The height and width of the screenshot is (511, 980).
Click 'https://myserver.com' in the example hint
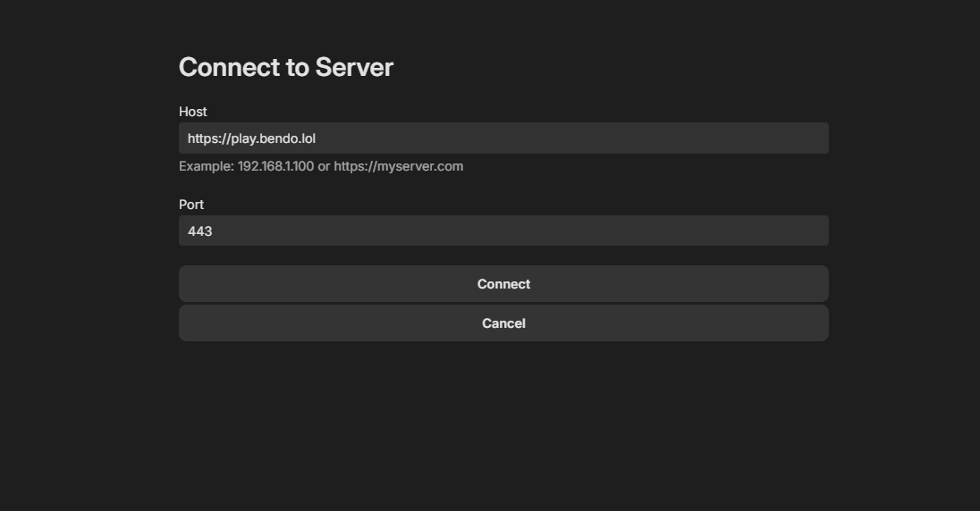[x=398, y=166]
